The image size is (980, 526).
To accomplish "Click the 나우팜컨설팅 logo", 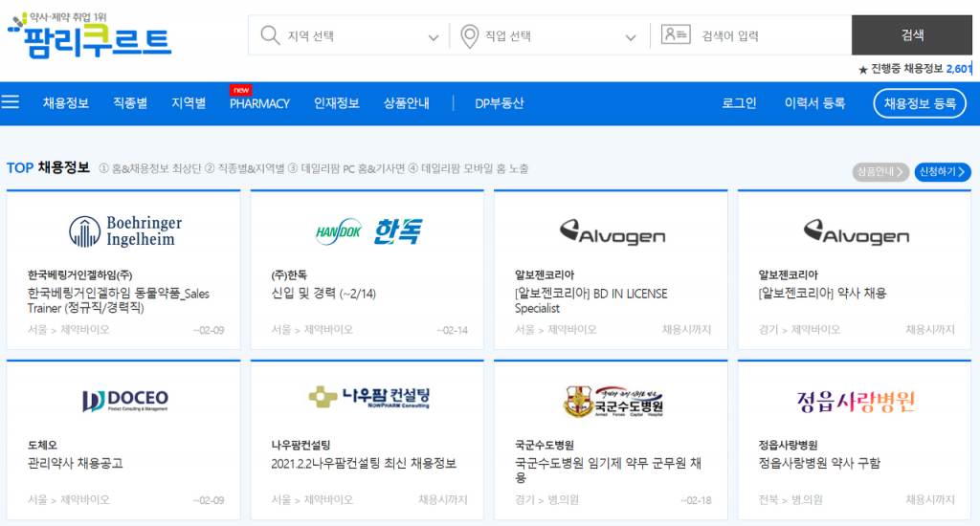I will (x=368, y=397).
